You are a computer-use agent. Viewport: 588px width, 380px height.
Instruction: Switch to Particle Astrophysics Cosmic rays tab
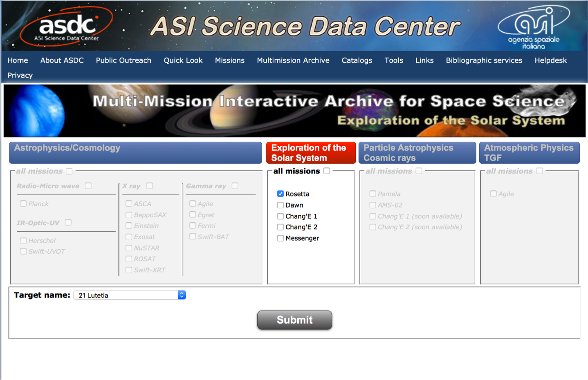coord(417,153)
